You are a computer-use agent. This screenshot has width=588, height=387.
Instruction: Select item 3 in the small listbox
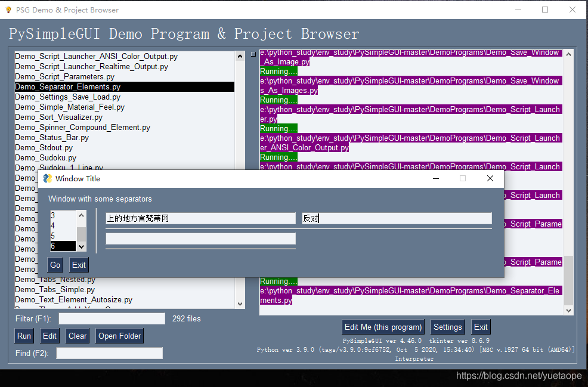pyautogui.click(x=63, y=216)
